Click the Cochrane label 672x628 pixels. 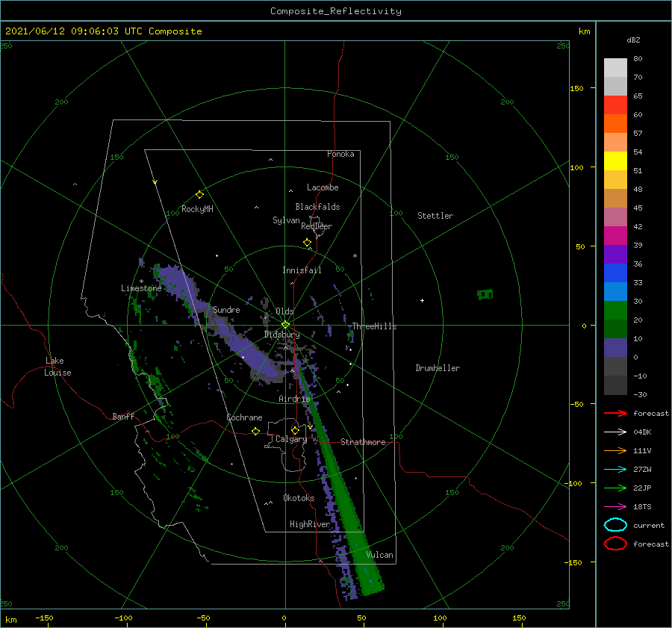tap(244, 417)
